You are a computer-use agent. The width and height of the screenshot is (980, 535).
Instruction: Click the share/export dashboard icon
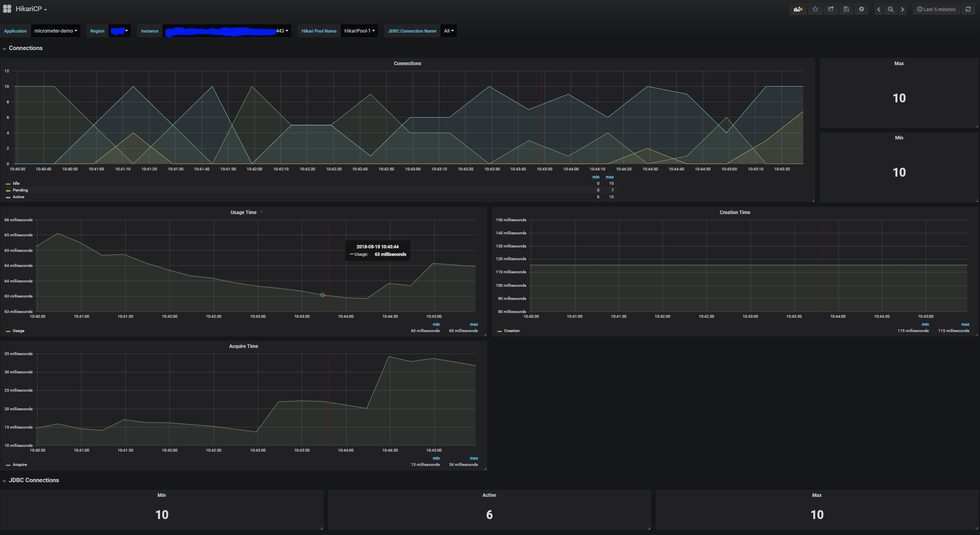831,9
